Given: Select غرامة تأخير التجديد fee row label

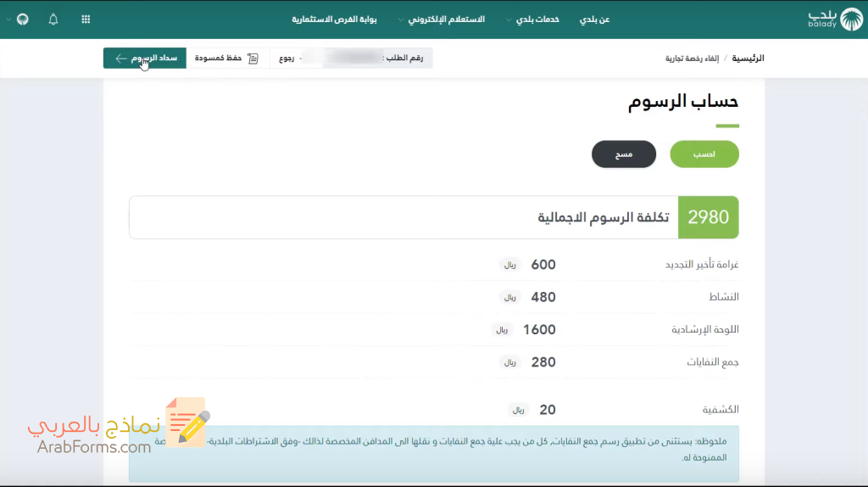Looking at the screenshot, I should pyautogui.click(x=702, y=265).
